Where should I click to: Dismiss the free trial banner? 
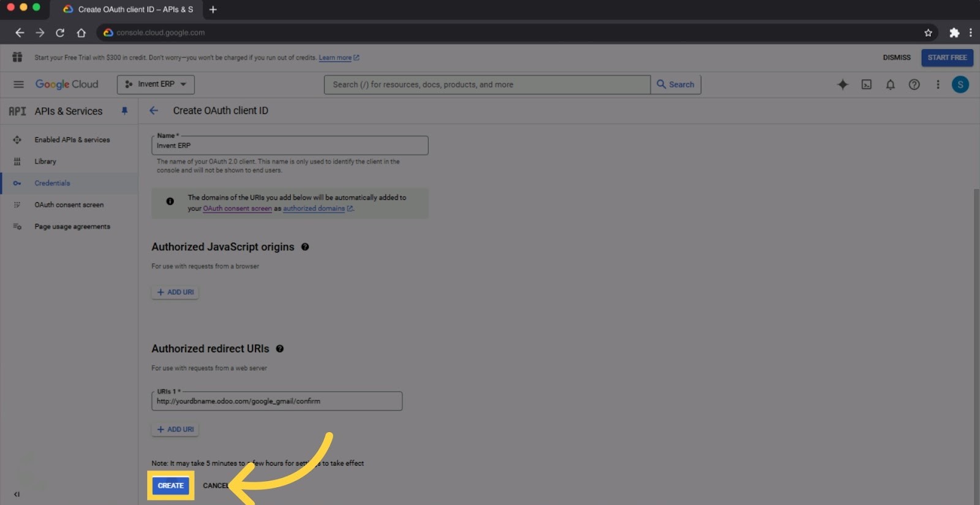(x=897, y=58)
